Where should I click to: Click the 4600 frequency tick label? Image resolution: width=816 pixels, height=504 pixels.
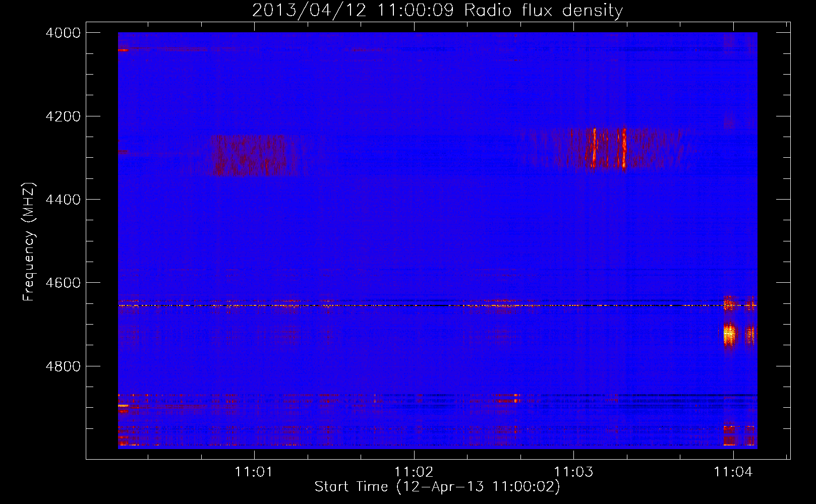click(63, 283)
